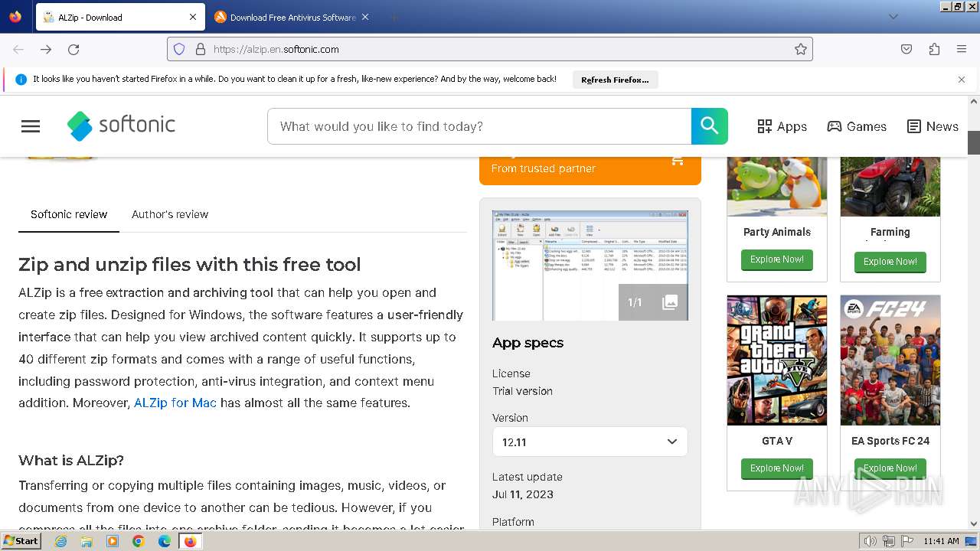
Task: Switch to the Author's review tab
Action: tap(170, 214)
